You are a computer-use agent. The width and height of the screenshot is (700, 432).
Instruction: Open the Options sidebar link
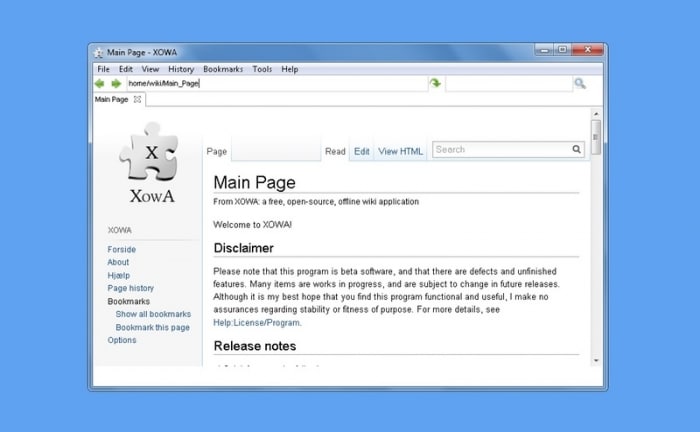click(x=122, y=340)
